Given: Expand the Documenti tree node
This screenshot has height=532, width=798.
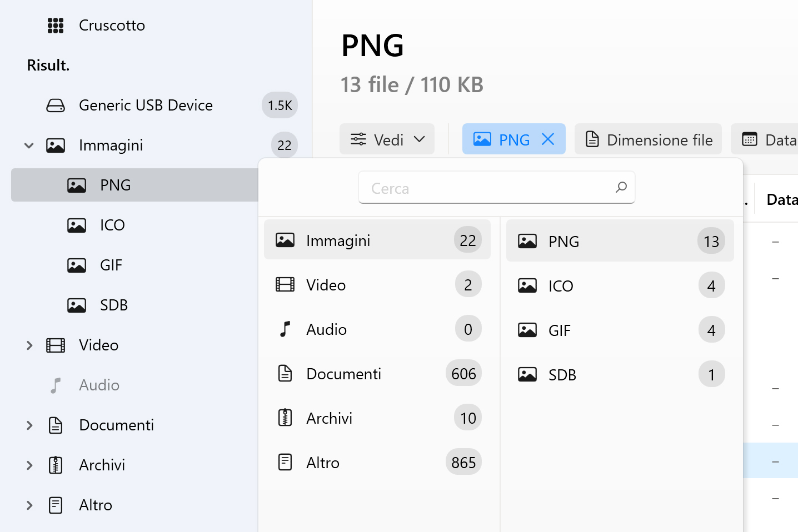Looking at the screenshot, I should tap(29, 425).
